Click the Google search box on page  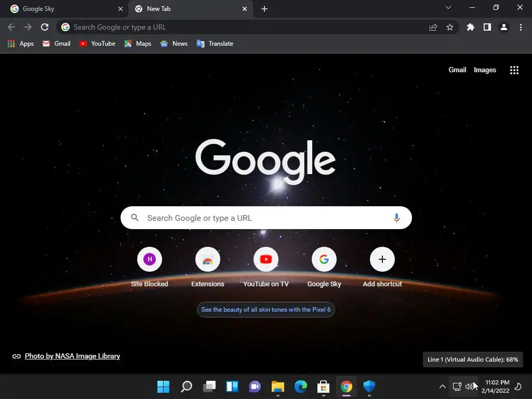[266, 218]
